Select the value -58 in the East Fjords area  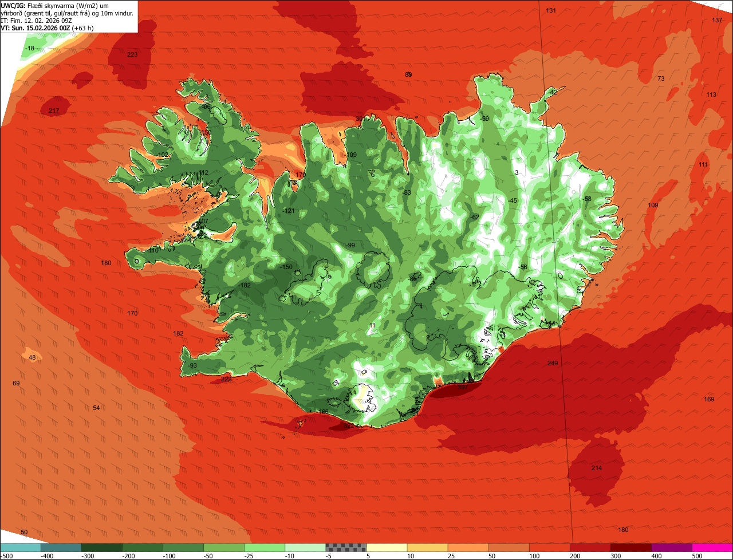(x=586, y=199)
